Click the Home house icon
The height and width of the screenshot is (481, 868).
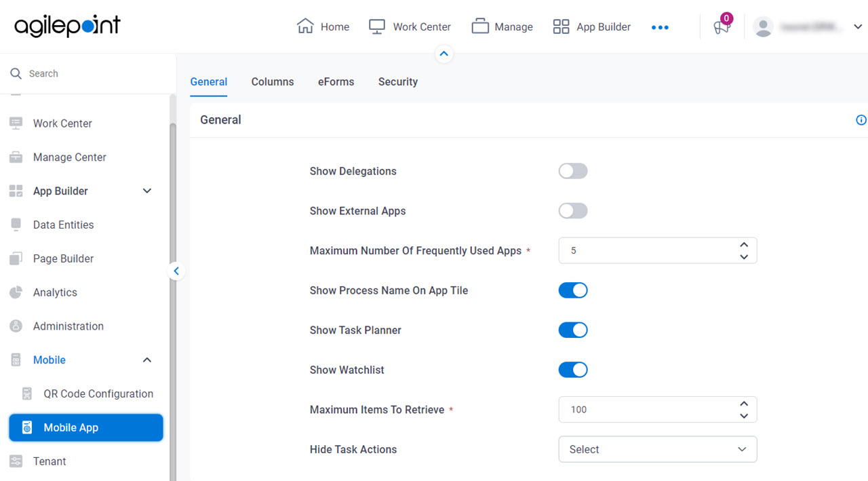point(305,26)
